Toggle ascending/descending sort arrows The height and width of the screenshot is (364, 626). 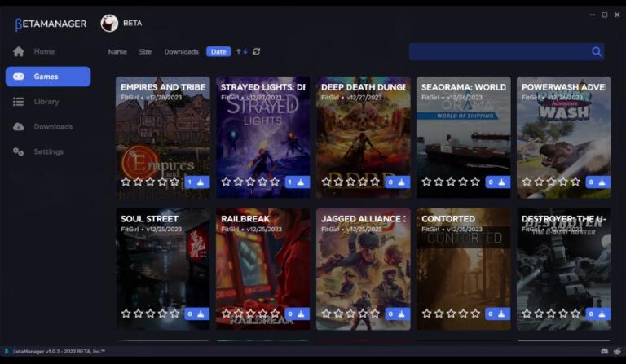pyautogui.click(x=241, y=51)
